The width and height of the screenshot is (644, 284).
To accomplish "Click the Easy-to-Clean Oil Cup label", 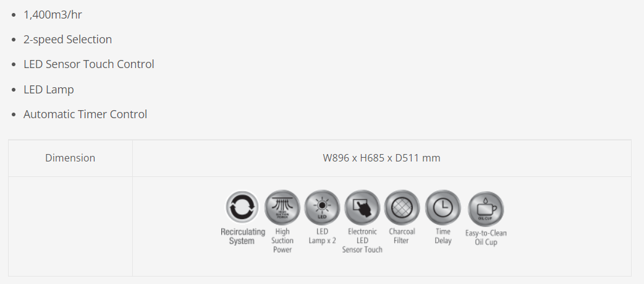I will coord(486,238).
